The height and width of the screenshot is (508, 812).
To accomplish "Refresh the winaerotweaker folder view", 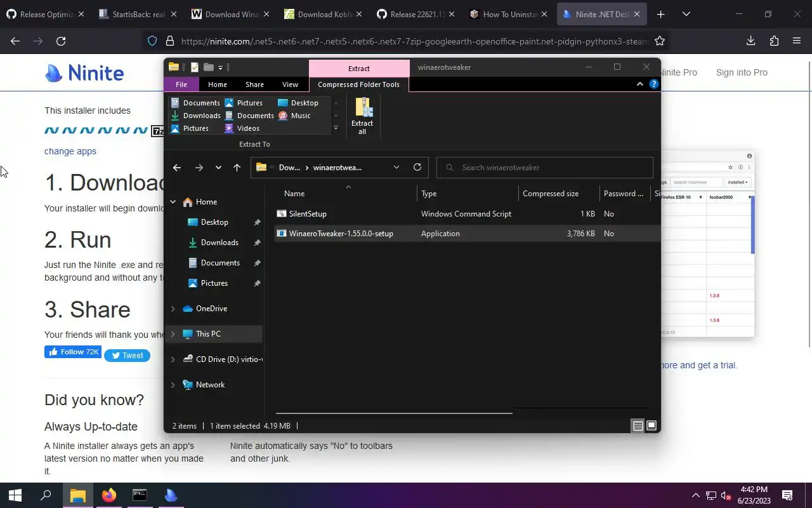I will point(417,168).
